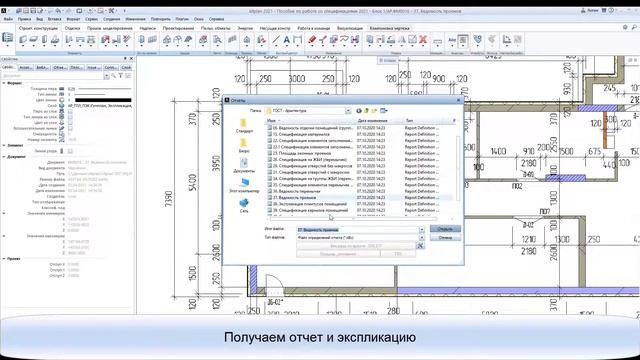The height and width of the screenshot is (360, 640).
Task: Switch to the Надписи ribbon tab
Action: pos(147,28)
